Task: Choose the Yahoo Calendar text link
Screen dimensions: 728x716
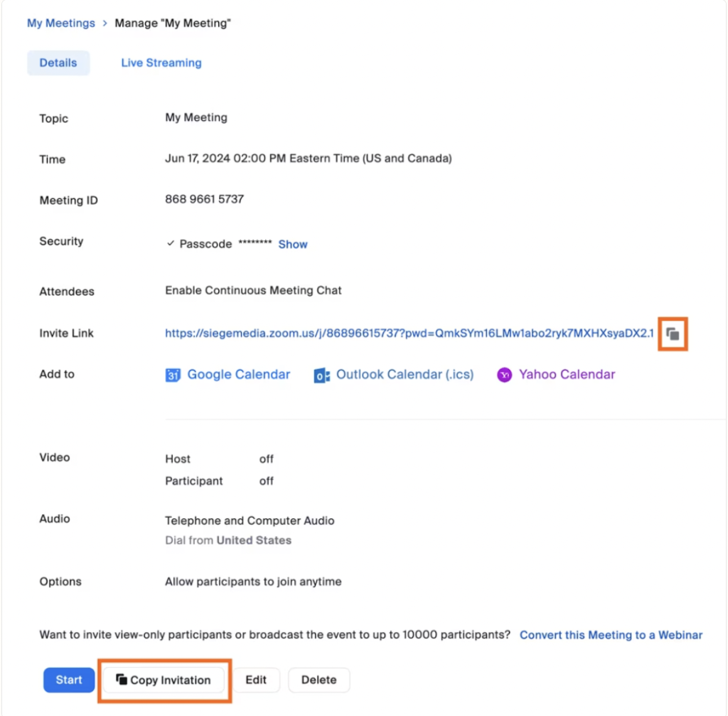Action: [567, 375]
